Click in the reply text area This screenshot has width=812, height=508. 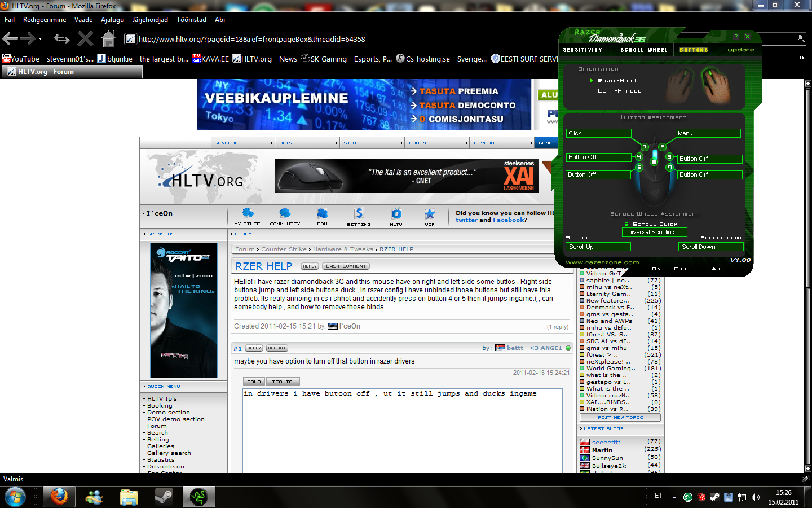pyautogui.click(x=403, y=430)
